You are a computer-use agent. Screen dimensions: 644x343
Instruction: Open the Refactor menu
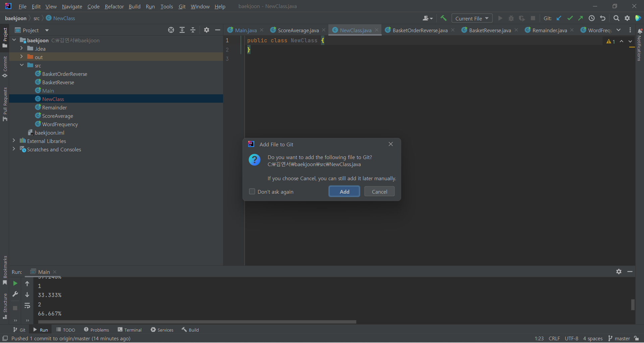coord(114,6)
